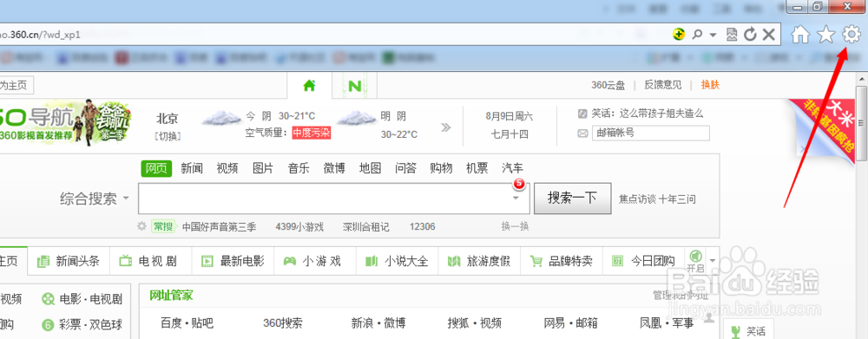Open the 笑话 joke headline
Viewport: 868px width, 339px height.
point(648,114)
